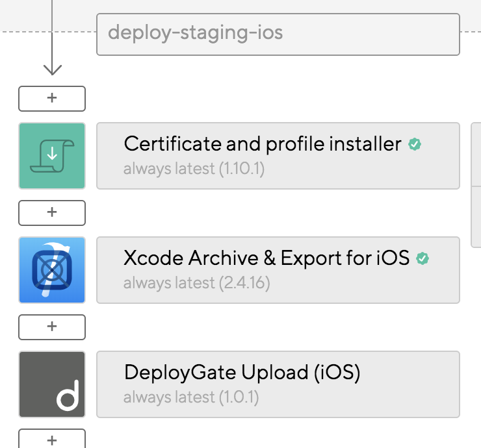The height and width of the screenshot is (448, 481).
Task: Click partially visible panel right of Xcode Archive step
Action: tap(476, 217)
